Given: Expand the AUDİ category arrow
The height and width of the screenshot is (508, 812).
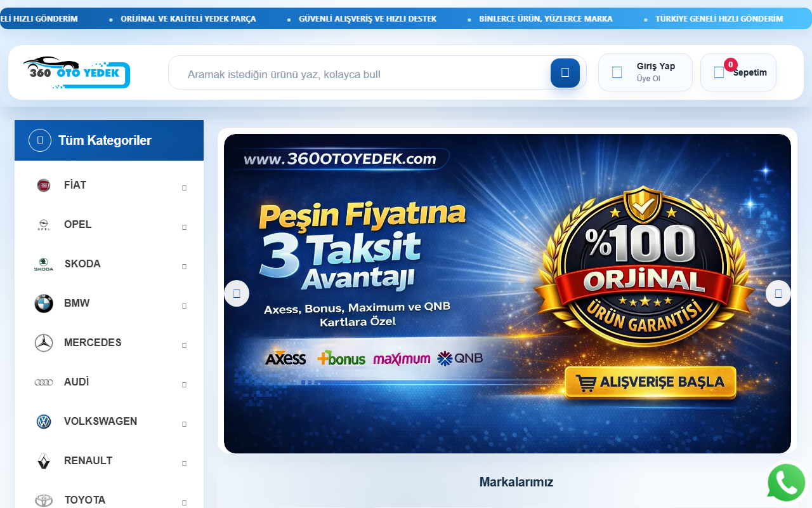Looking at the screenshot, I should coord(184,385).
